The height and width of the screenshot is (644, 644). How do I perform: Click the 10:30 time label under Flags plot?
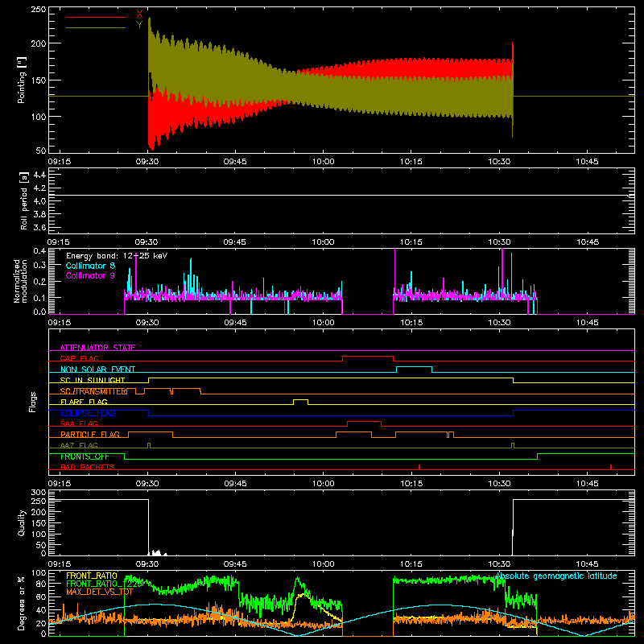[x=499, y=484]
